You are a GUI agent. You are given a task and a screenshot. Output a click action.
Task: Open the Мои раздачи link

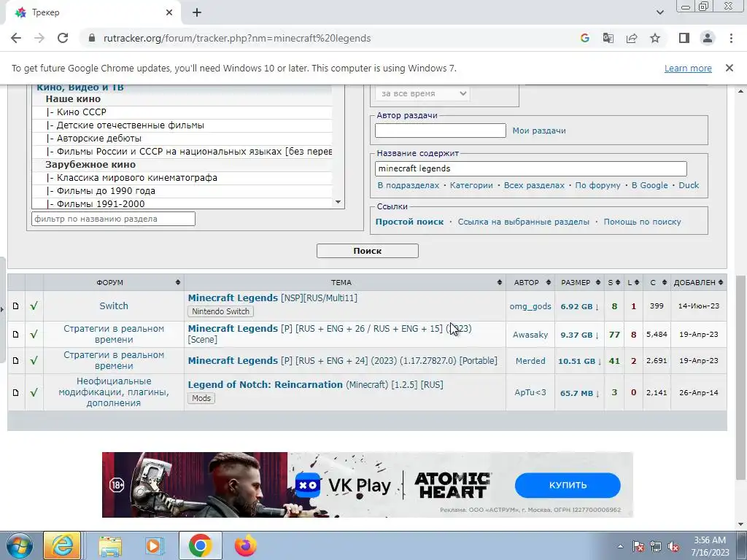pyautogui.click(x=539, y=131)
